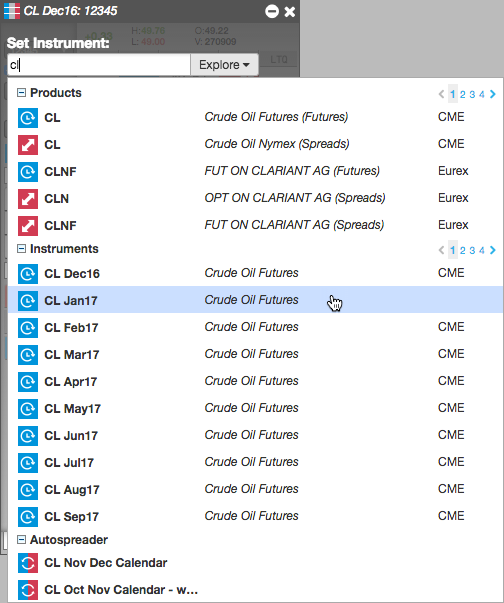
Task: Collapse the Products section
Action: point(22,93)
